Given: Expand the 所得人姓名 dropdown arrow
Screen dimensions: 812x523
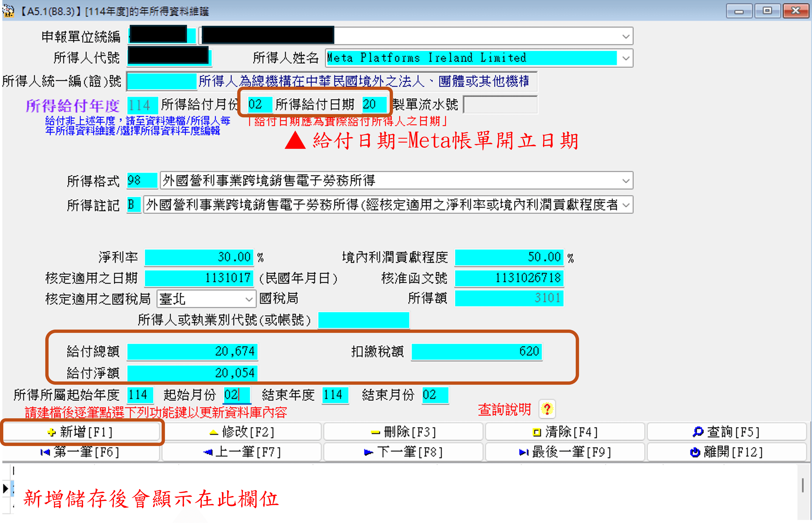Looking at the screenshot, I should point(626,58).
